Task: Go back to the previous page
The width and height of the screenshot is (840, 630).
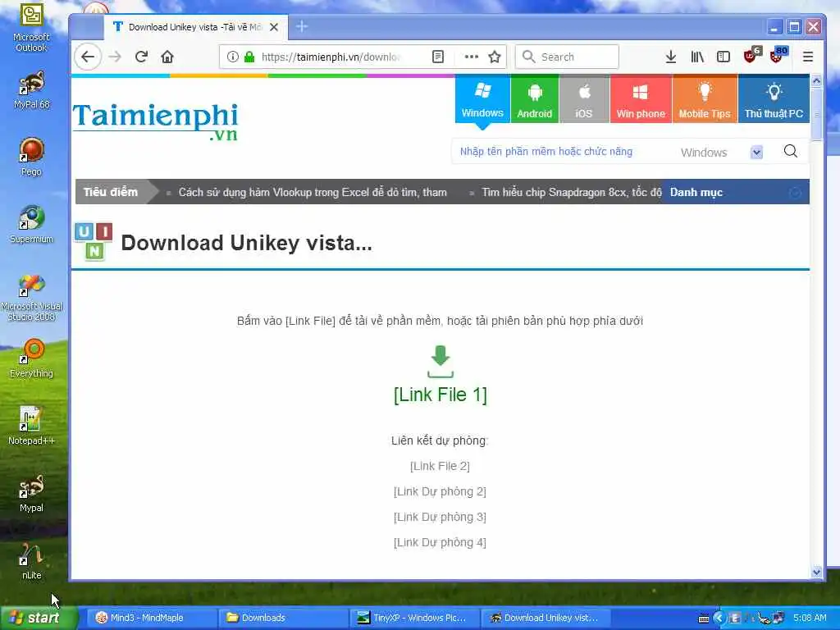Action: tap(88, 57)
